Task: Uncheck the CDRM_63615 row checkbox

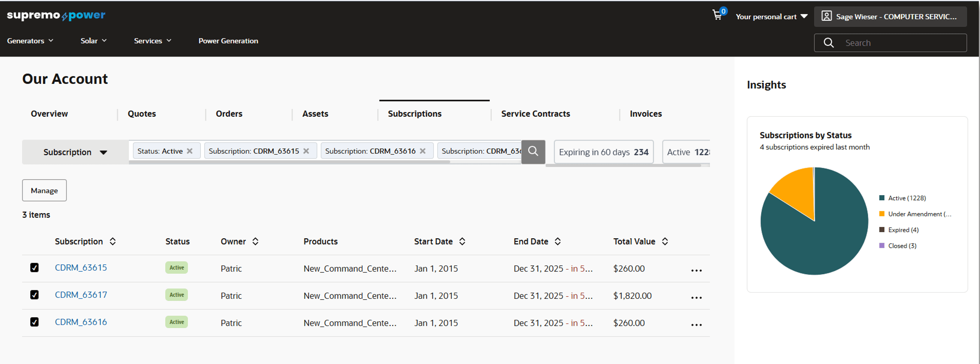Action: click(34, 267)
